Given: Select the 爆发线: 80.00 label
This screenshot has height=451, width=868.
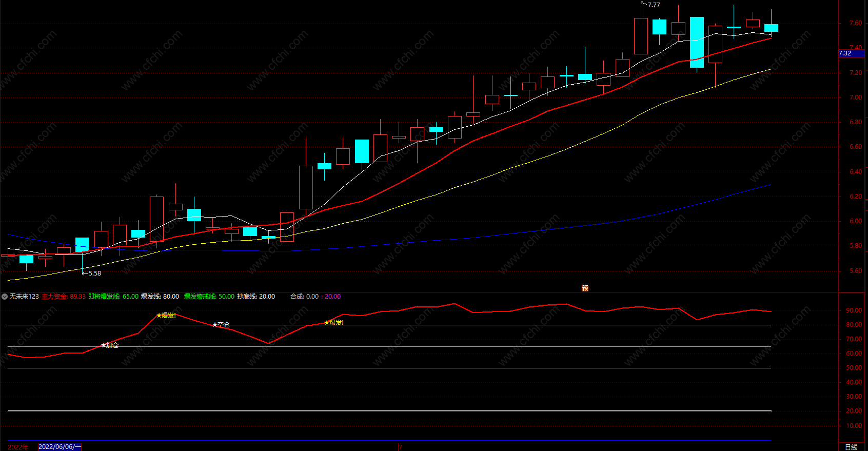Looking at the screenshot, I should pos(160,297).
